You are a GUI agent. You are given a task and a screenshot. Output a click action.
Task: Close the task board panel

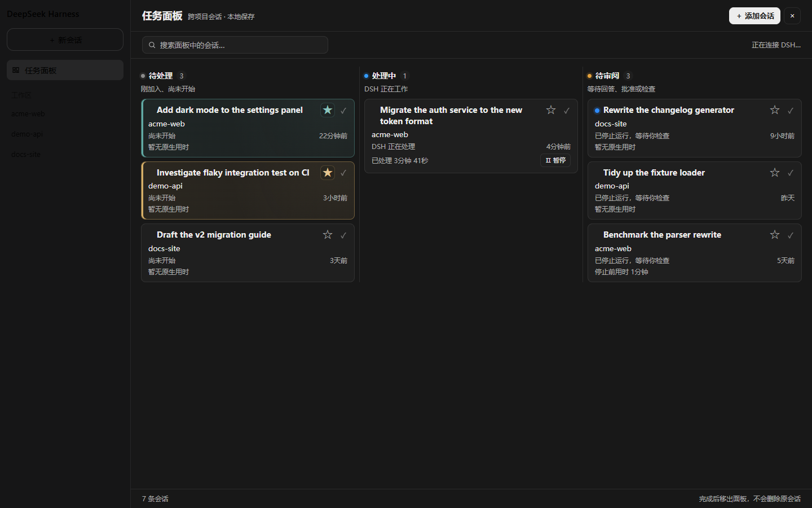[792, 16]
